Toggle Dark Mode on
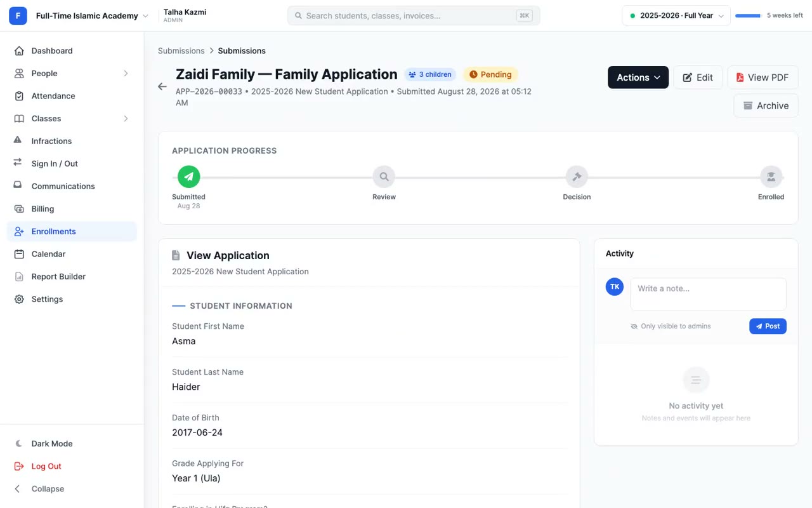812x508 pixels. pos(72,444)
